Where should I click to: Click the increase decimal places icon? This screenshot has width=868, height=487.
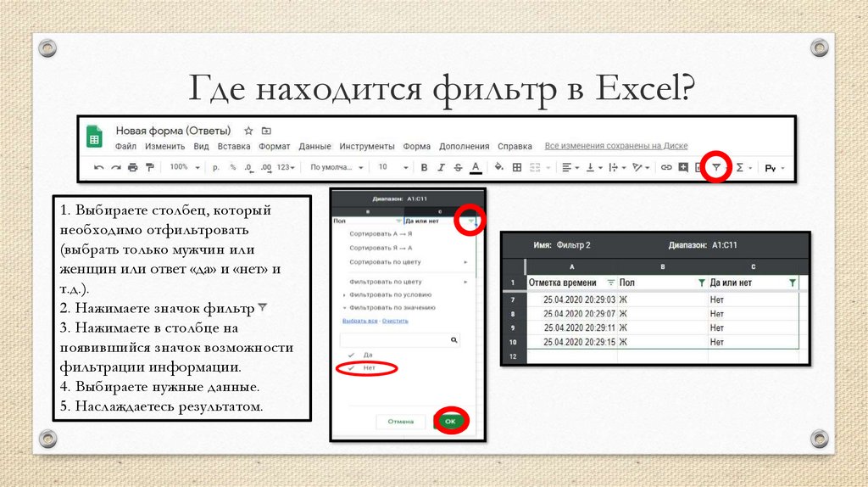point(266,168)
